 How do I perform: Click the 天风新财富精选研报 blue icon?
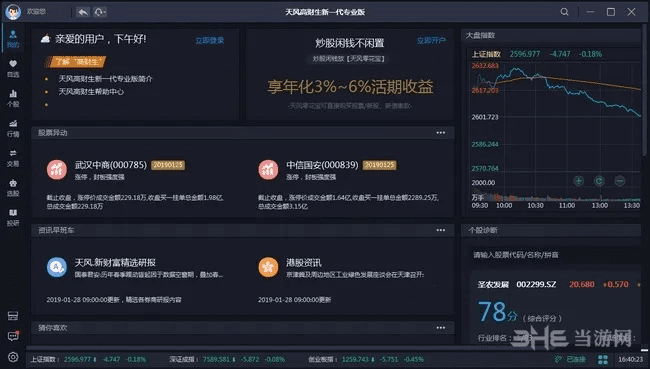click(x=57, y=267)
